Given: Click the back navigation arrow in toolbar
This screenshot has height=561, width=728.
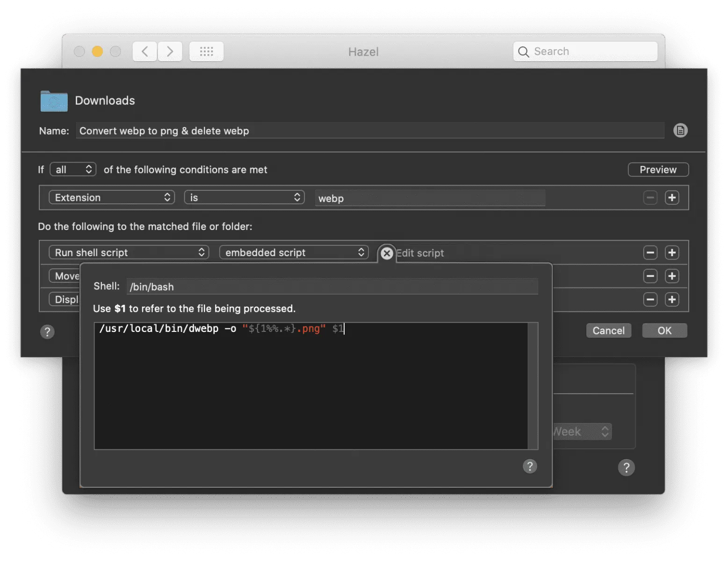Looking at the screenshot, I should tap(144, 51).
